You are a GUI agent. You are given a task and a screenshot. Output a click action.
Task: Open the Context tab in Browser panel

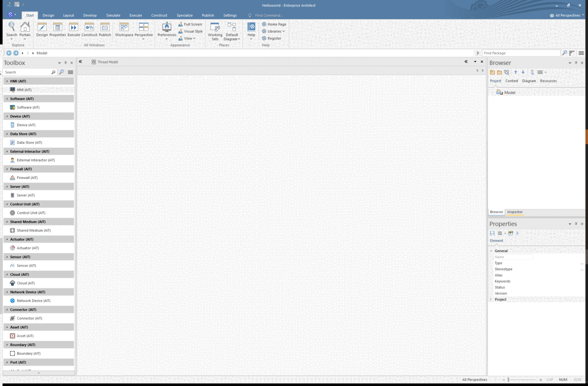pyautogui.click(x=512, y=80)
